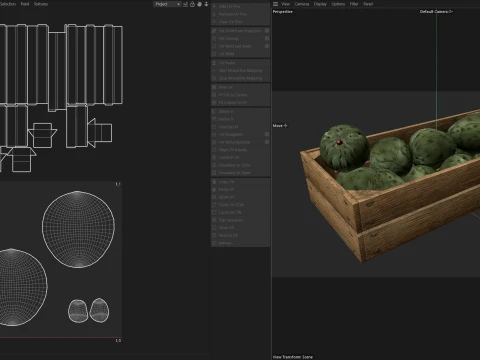Select the large round UV island in canvas
The image size is (480, 360).
pyautogui.click(x=78, y=229)
